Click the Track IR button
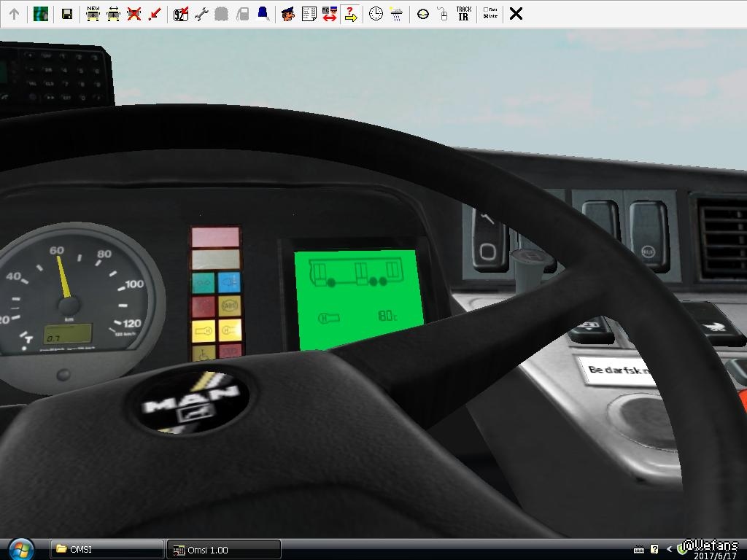 pos(463,14)
